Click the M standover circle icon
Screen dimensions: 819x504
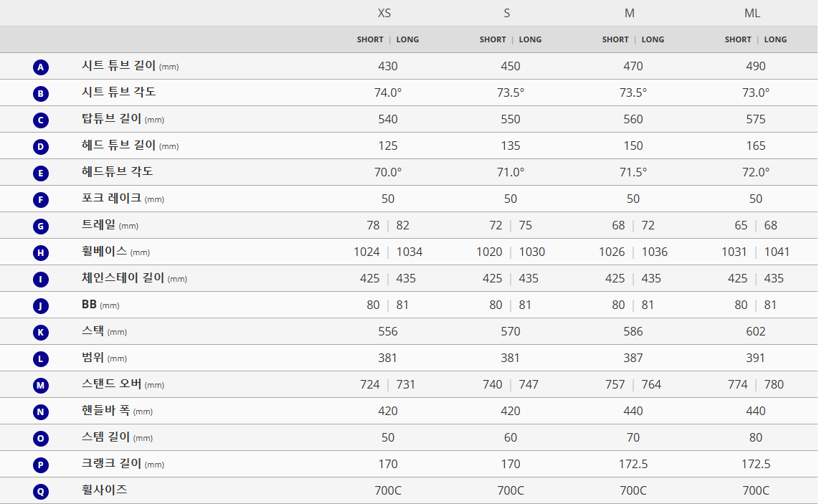(x=40, y=386)
